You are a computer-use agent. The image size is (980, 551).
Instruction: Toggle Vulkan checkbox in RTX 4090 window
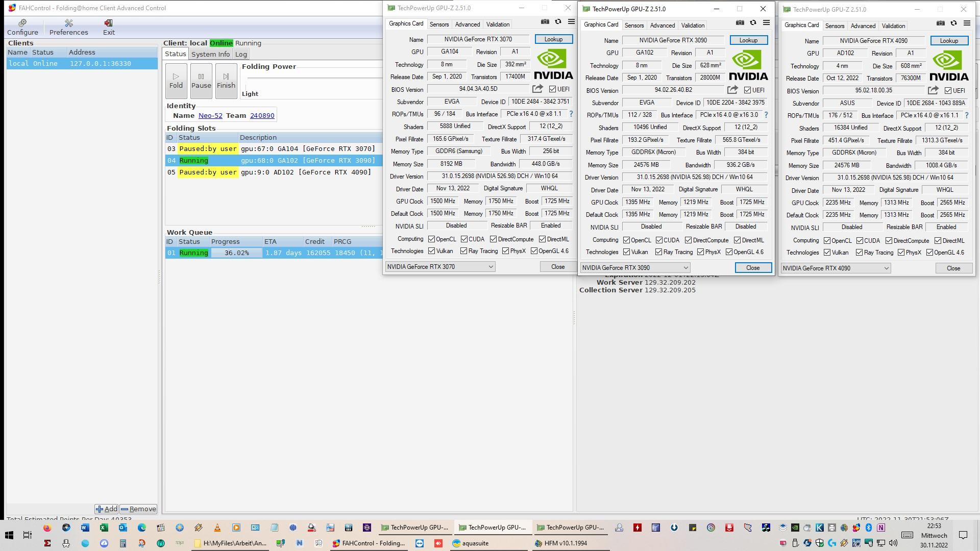[x=827, y=253]
